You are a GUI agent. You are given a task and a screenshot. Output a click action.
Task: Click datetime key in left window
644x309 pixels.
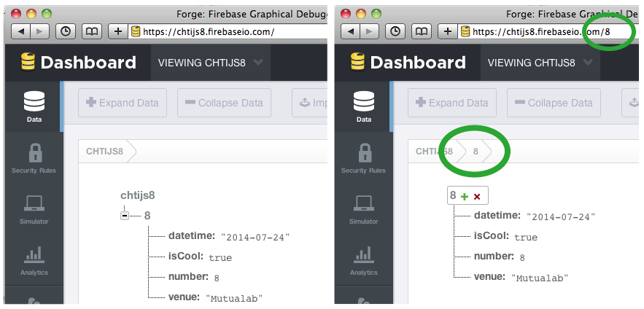pyautogui.click(x=192, y=236)
